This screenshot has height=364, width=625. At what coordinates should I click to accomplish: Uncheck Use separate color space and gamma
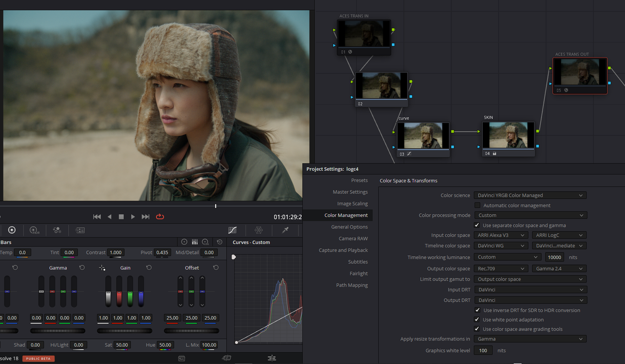click(x=477, y=225)
